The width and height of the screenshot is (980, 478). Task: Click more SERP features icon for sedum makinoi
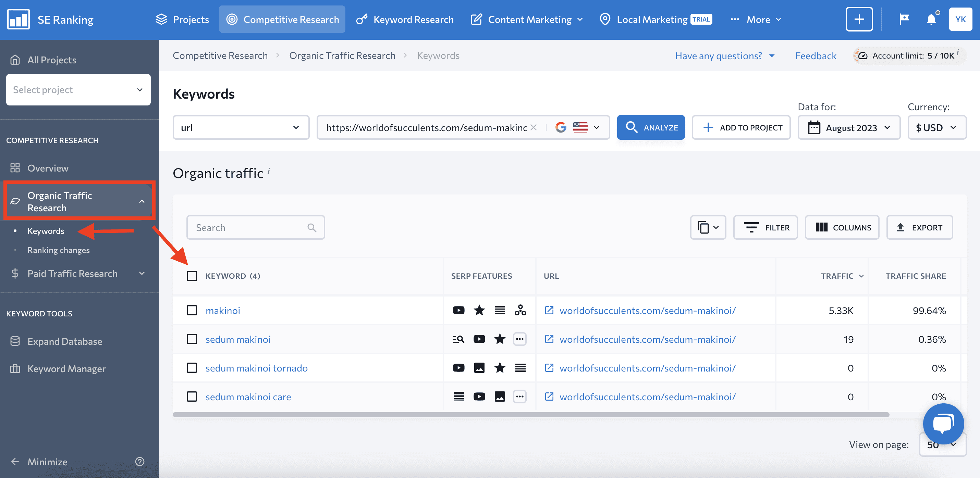519,339
